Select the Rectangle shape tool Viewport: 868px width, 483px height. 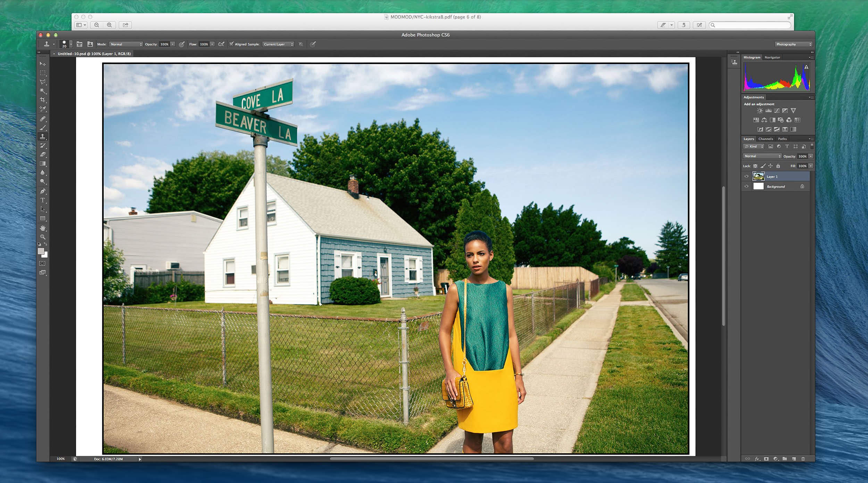pyautogui.click(x=43, y=219)
